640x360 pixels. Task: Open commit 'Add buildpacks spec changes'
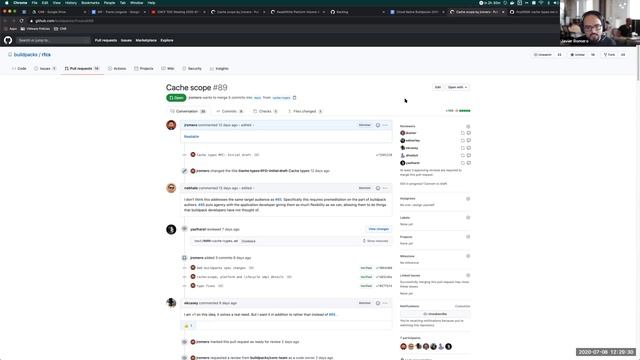pyautogui.click(x=221, y=268)
